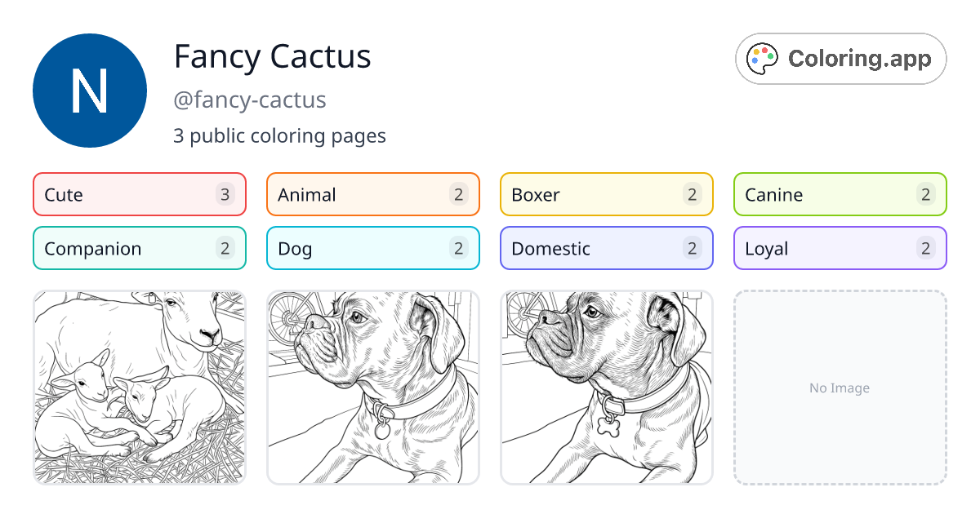This screenshot has height=514, width=980.
Task: Click the count badge on the 'Loyal' tag
Action: click(x=925, y=248)
